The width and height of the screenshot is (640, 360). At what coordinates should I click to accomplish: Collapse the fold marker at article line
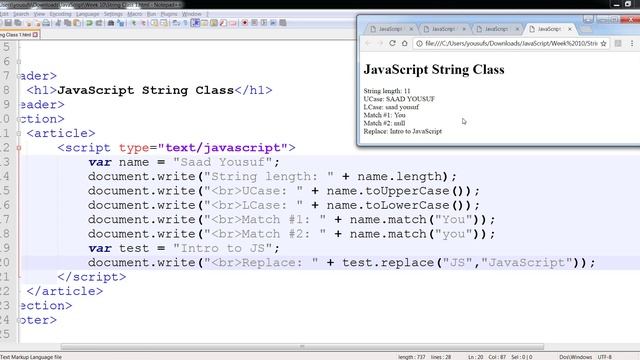pyautogui.click(x=19, y=133)
